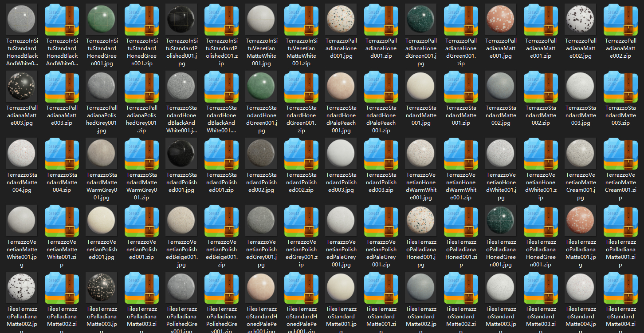Select the TerrazzoPalladianaHonedGreen001.jpg dark green thumbnail

pyautogui.click(x=421, y=20)
